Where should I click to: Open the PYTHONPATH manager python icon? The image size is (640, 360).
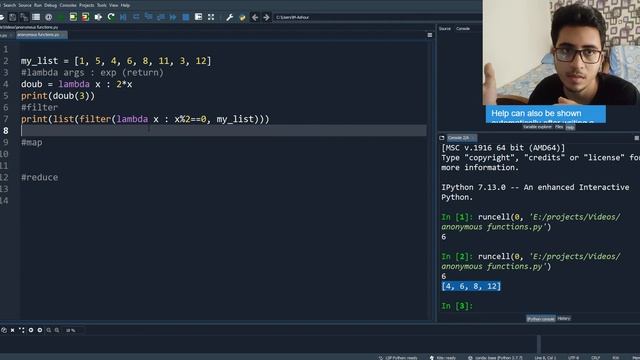242,17
